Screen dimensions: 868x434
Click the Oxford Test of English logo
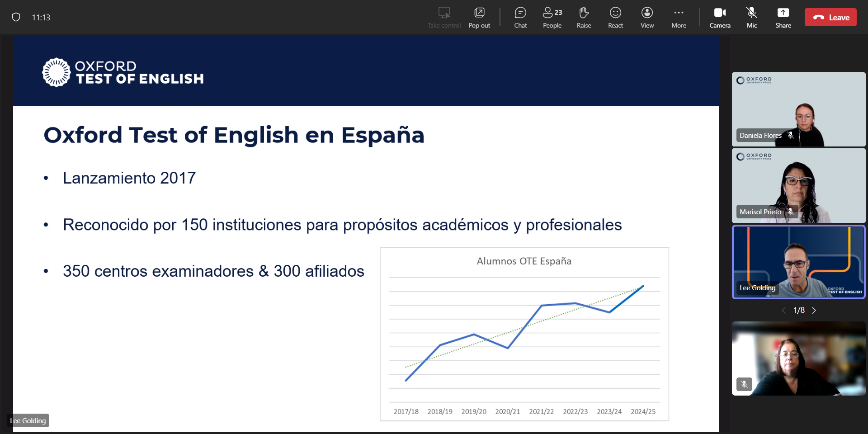[123, 72]
